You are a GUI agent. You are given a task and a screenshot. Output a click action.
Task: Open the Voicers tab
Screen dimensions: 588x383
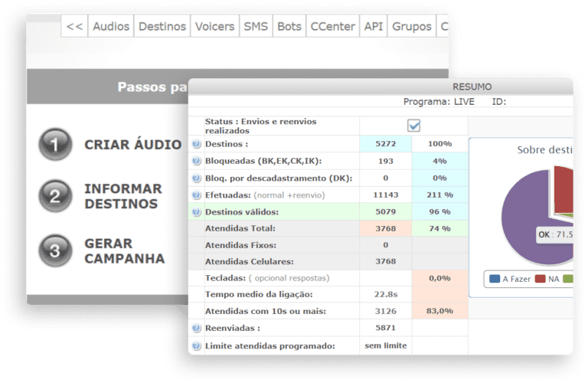pyautogui.click(x=215, y=26)
